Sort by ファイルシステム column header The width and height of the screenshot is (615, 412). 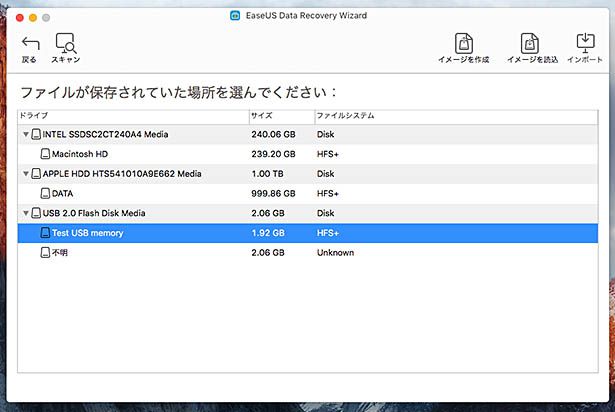[457, 116]
